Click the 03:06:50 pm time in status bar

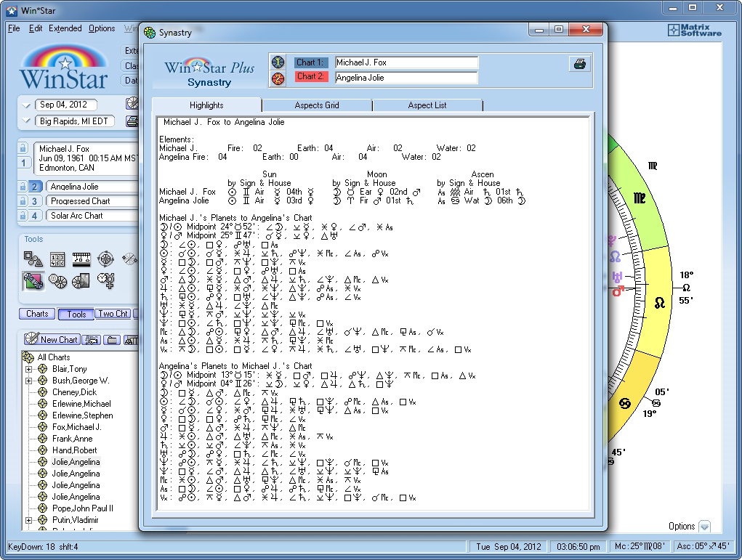pyautogui.click(x=578, y=547)
